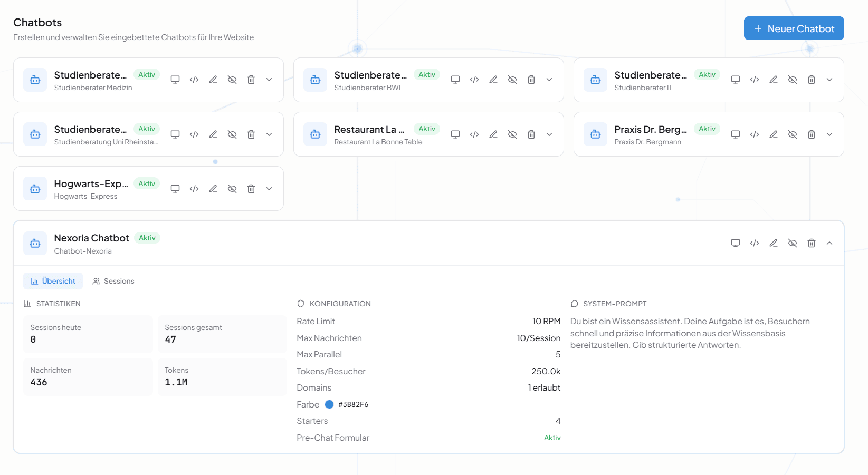Switch to the Sessions tab
The image size is (868, 475).
(x=113, y=281)
